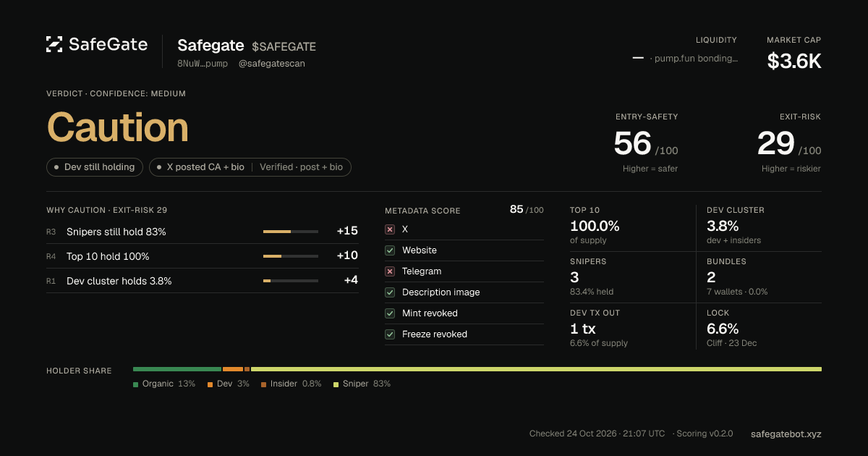Click the Dev legend swatch

coord(210,384)
